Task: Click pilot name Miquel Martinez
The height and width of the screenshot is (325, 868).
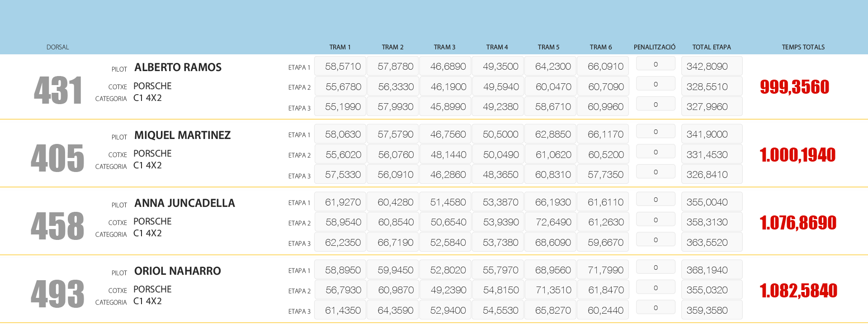Action: 182,135
